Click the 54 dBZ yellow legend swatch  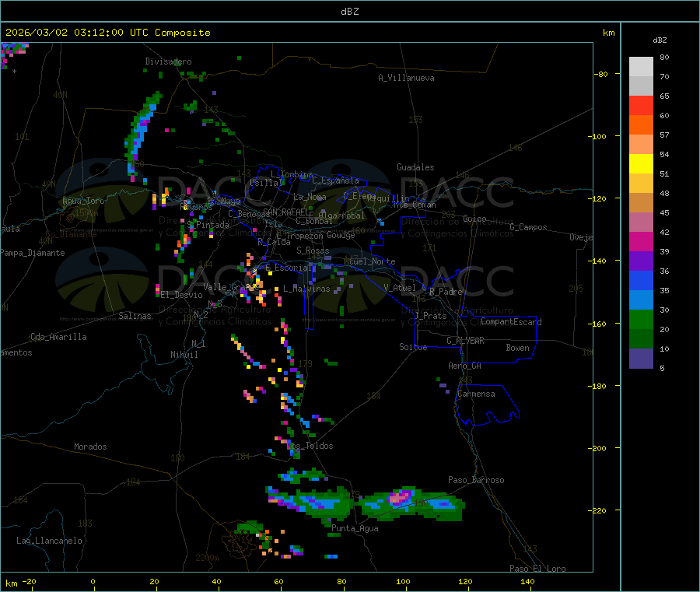tap(641, 164)
